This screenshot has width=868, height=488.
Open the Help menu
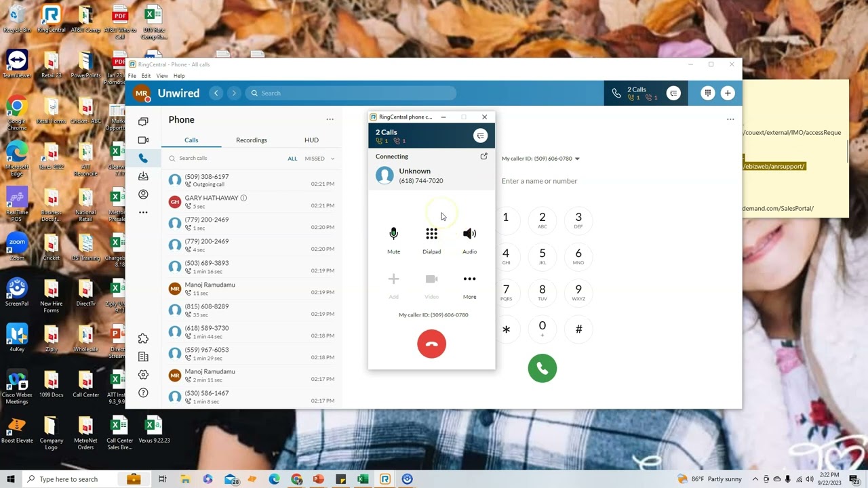pos(179,76)
